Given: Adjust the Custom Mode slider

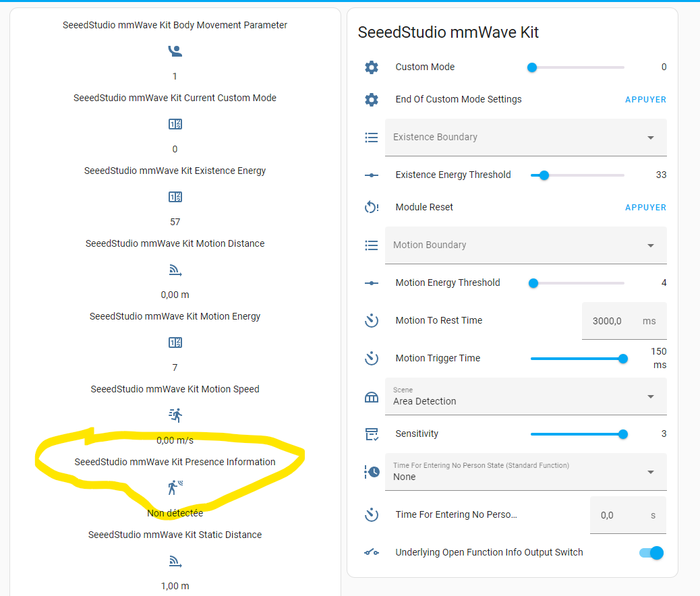Looking at the screenshot, I should [x=577, y=67].
